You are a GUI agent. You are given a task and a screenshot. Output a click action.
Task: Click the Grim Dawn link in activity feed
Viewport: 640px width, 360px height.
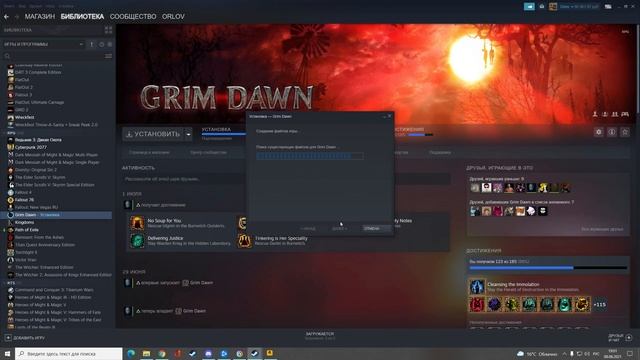[x=201, y=282]
